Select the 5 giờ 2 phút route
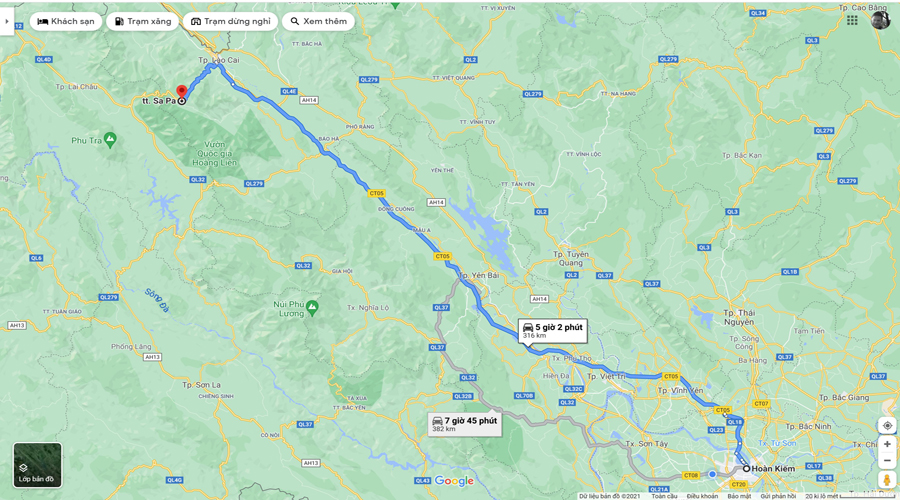900x500 pixels. click(553, 331)
